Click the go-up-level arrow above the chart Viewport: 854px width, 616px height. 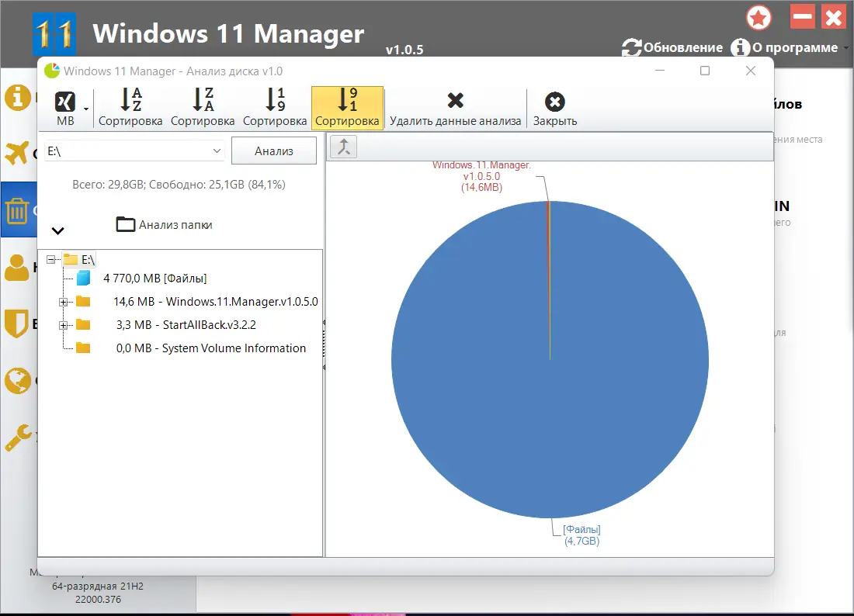click(344, 147)
